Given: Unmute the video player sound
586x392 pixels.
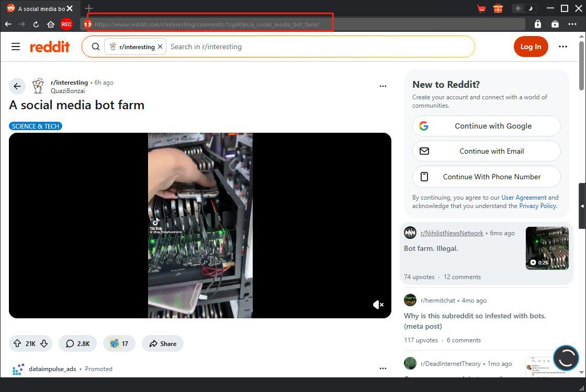Looking at the screenshot, I should coord(378,305).
